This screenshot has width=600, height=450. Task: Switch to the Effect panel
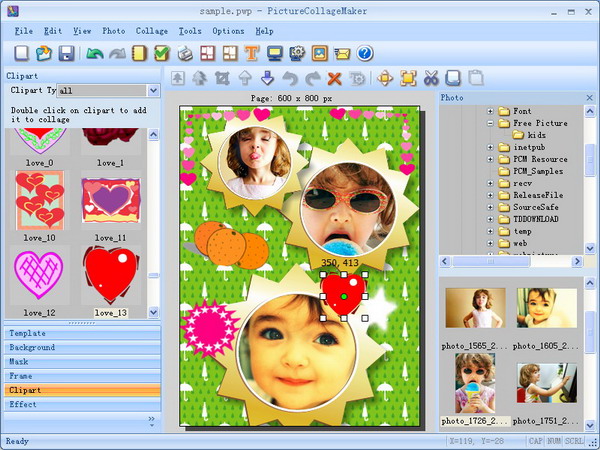82,404
